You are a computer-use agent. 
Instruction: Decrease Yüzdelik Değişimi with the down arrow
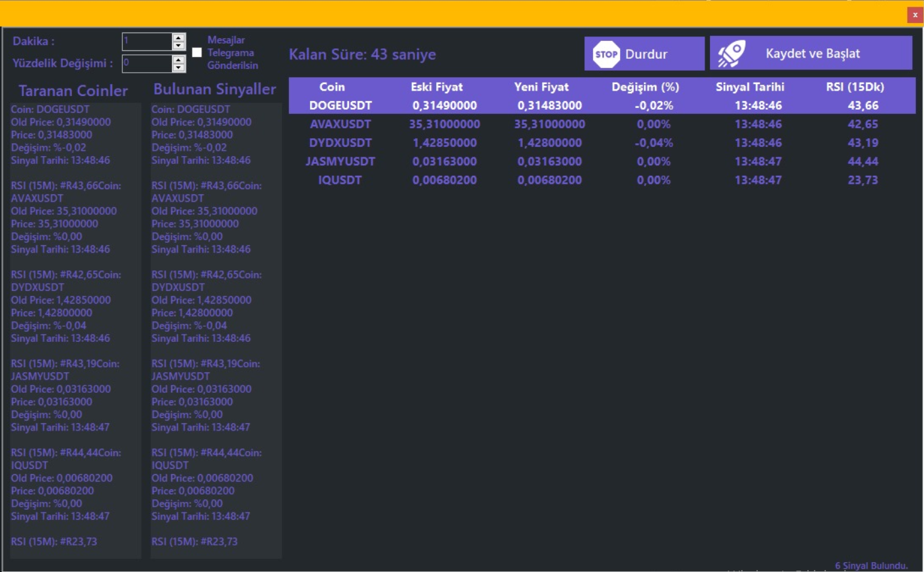coord(178,68)
